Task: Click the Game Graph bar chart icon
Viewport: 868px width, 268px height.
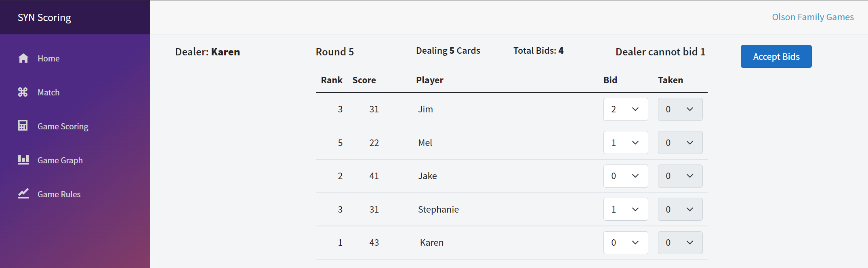Action: (23, 160)
